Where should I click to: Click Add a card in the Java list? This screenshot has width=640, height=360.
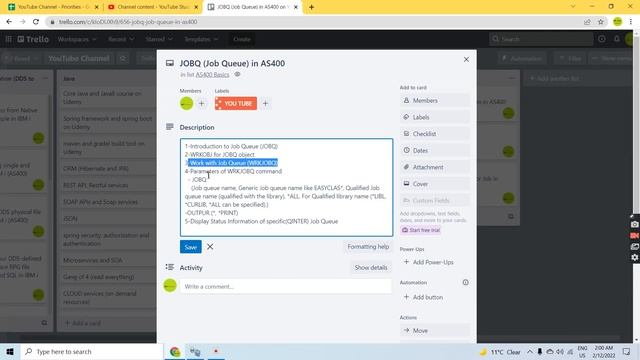[83, 323]
